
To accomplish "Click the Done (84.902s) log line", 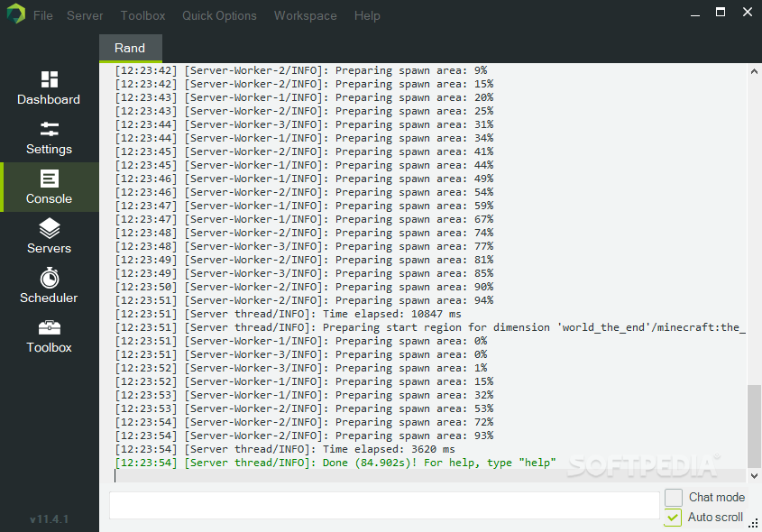I will coord(335,463).
